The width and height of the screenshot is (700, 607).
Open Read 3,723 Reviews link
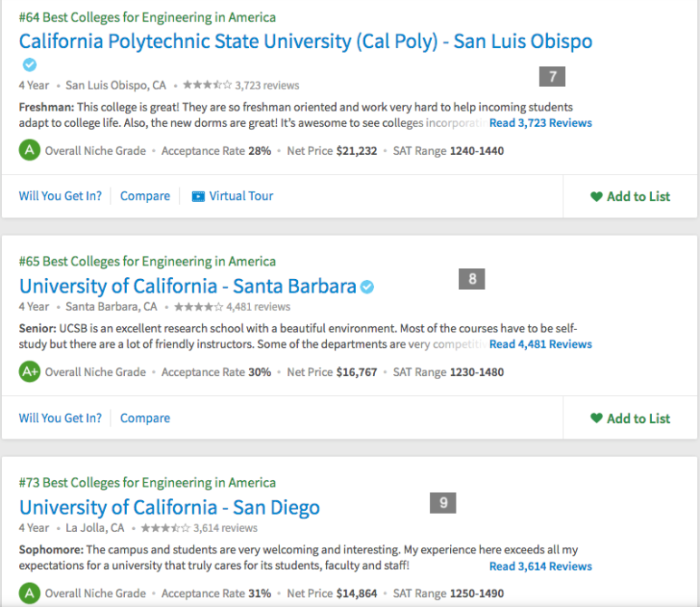[541, 123]
